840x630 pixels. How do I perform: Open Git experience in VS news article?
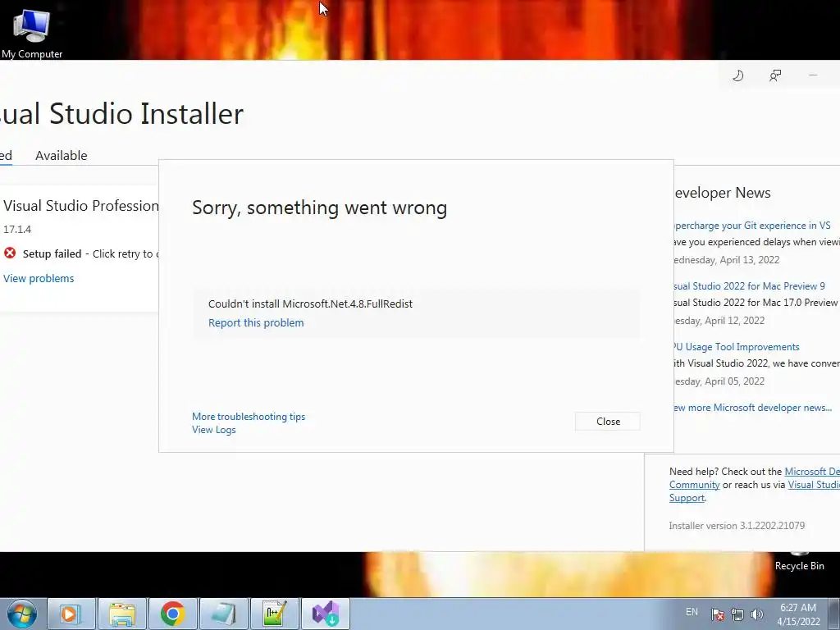coord(752,226)
